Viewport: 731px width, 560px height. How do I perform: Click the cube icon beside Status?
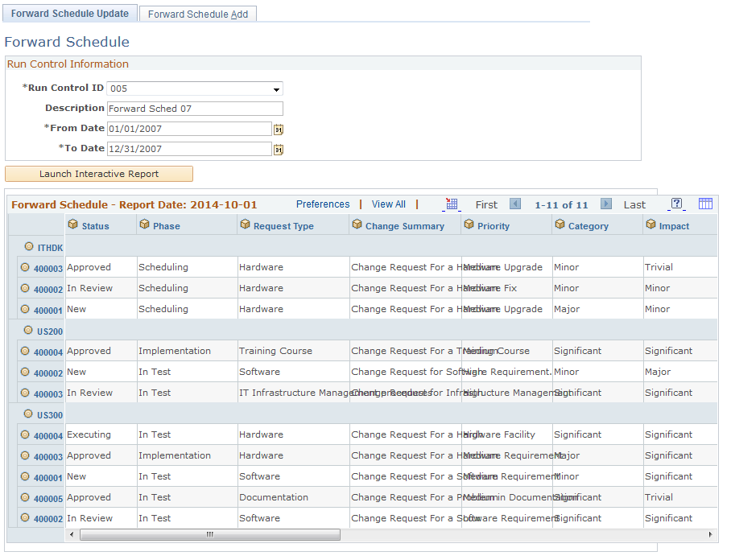(x=72, y=224)
